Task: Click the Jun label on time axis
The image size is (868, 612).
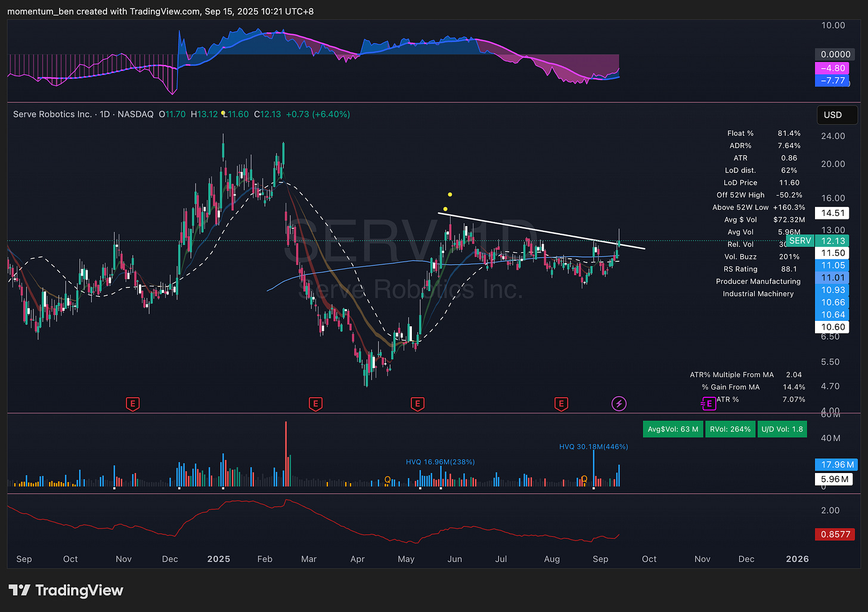Action: [455, 559]
